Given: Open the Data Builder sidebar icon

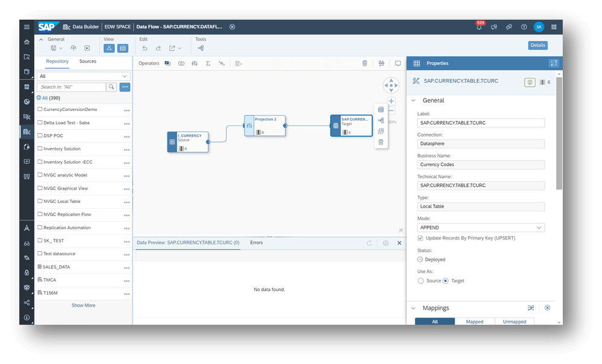Looking at the screenshot, I should pos(27,132).
